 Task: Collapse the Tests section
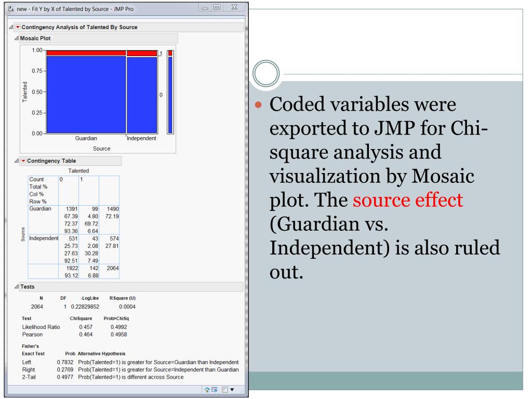(16, 287)
